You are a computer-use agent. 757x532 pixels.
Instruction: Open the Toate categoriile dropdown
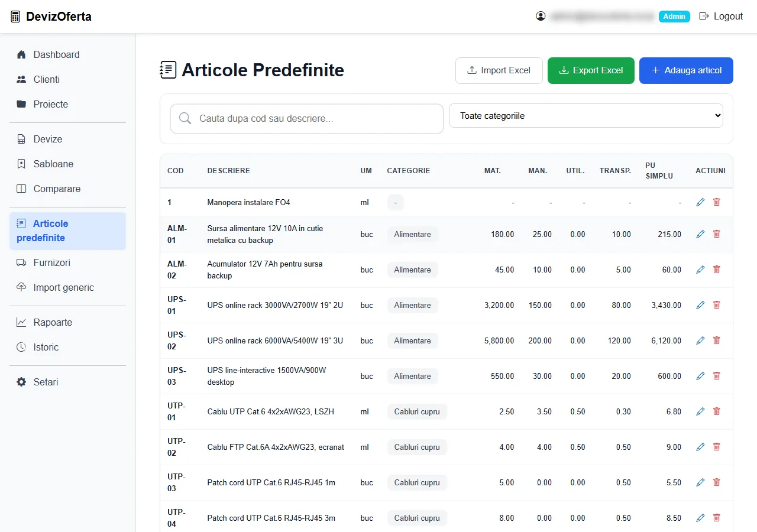point(586,116)
